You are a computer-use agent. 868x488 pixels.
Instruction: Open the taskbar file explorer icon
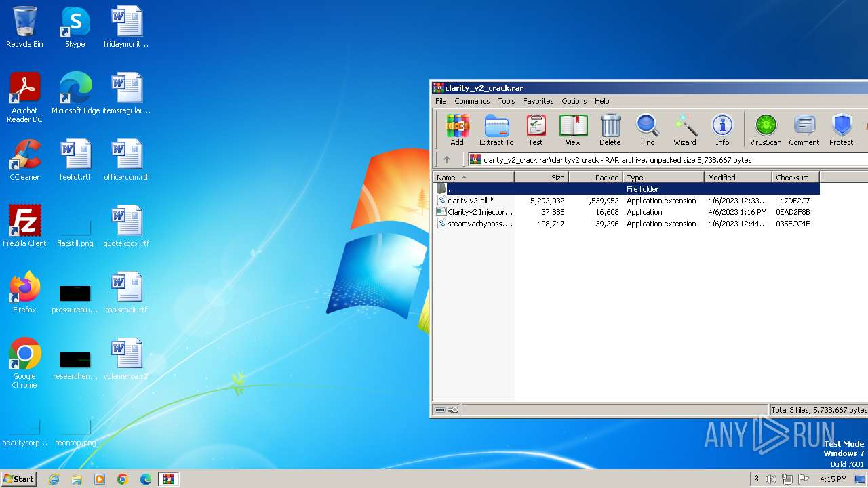(x=77, y=479)
